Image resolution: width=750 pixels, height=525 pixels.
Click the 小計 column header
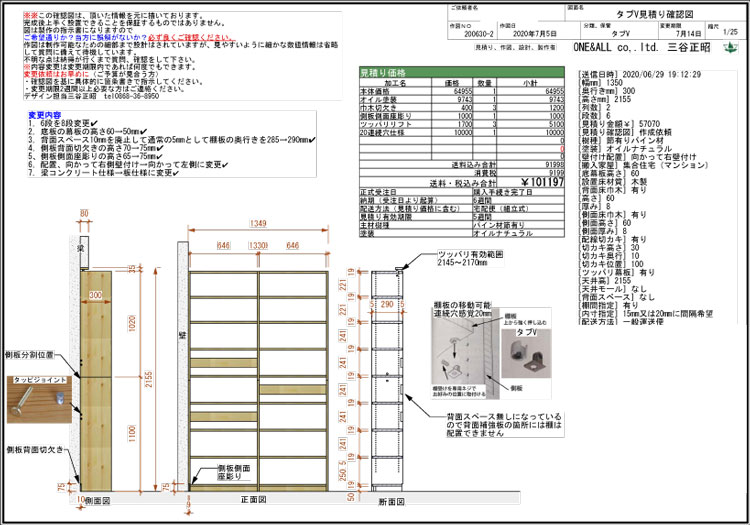[530, 83]
